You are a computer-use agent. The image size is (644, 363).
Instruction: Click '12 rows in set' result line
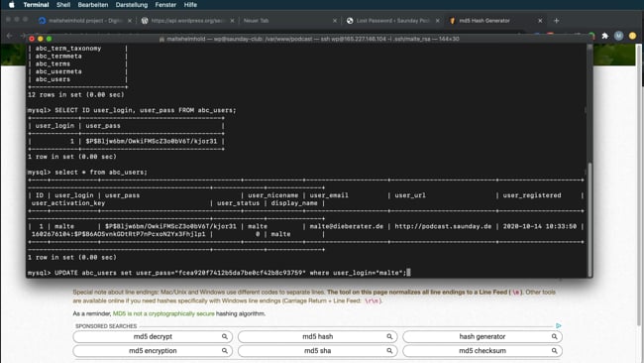[x=76, y=95]
